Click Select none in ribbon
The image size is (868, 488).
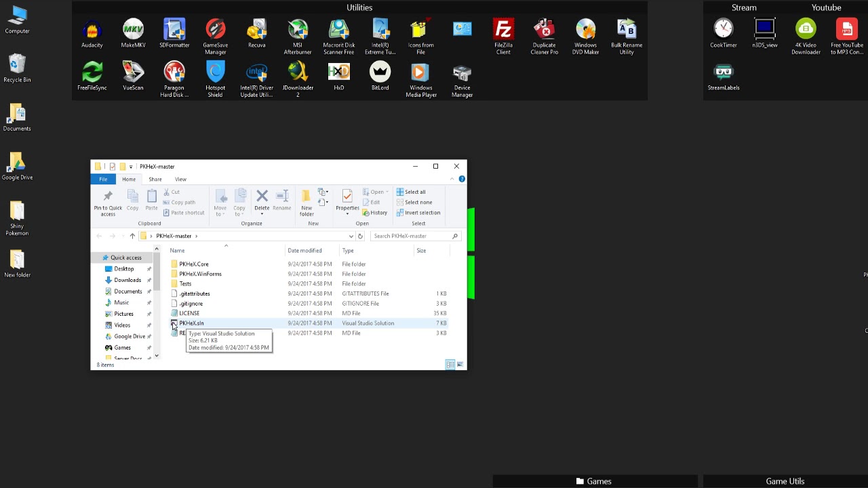pos(414,202)
